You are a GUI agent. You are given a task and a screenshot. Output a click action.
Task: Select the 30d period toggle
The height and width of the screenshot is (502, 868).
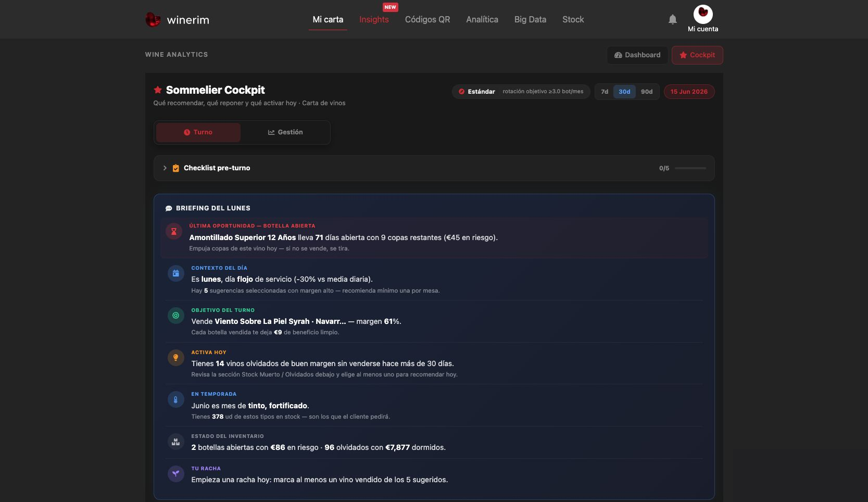[x=624, y=92]
